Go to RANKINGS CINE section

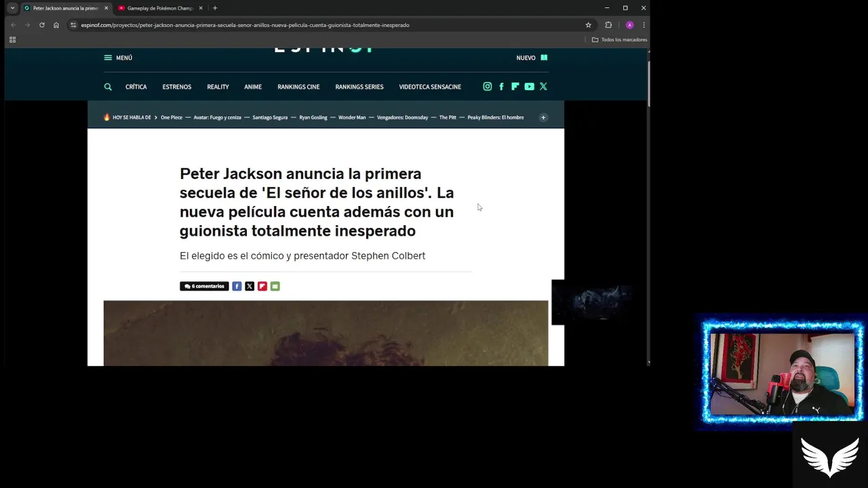[x=298, y=87]
